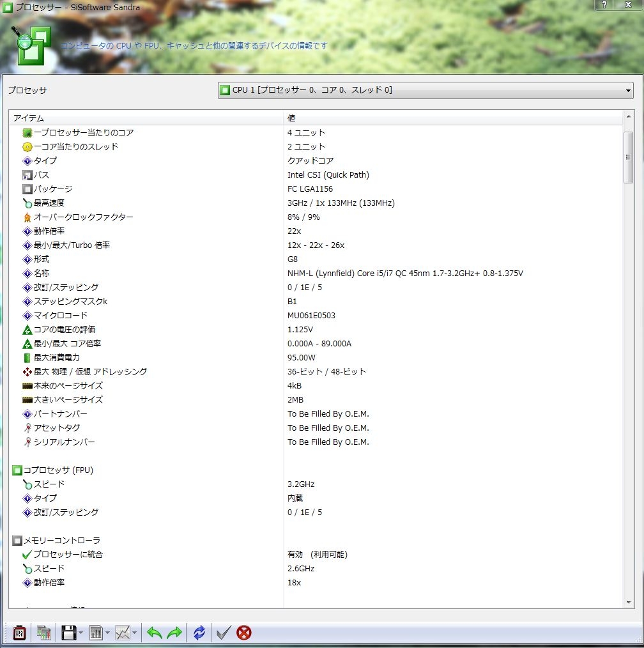Screen dimensions: 644x648
Task: Cancel with the red X circle icon
Action: [x=244, y=633]
